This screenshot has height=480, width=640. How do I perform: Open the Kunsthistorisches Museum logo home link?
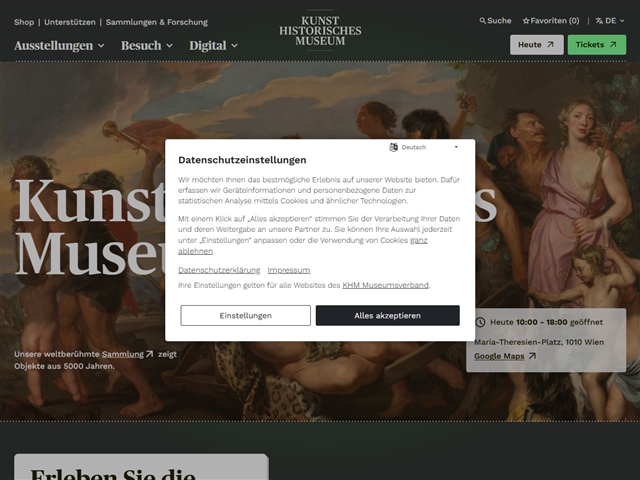click(320, 31)
